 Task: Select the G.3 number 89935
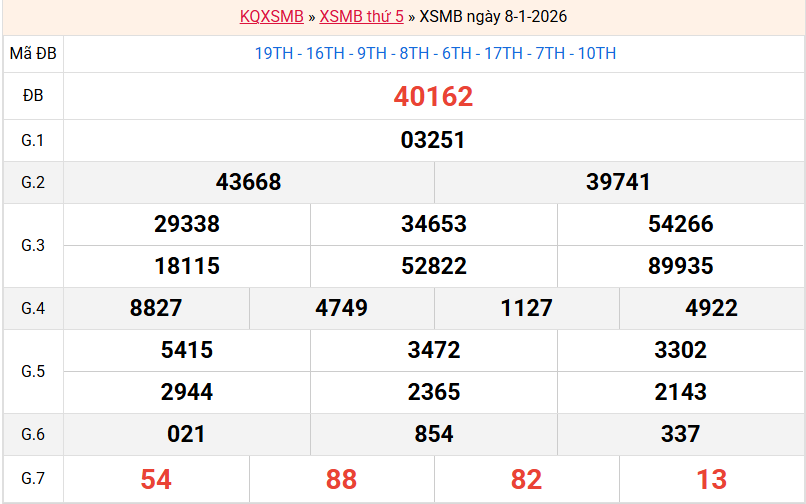click(x=680, y=266)
